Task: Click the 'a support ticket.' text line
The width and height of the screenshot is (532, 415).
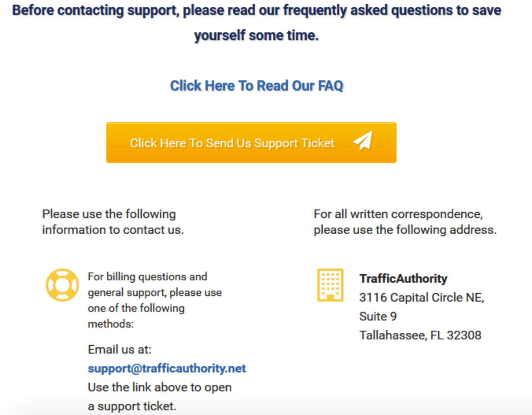Action: (132, 406)
